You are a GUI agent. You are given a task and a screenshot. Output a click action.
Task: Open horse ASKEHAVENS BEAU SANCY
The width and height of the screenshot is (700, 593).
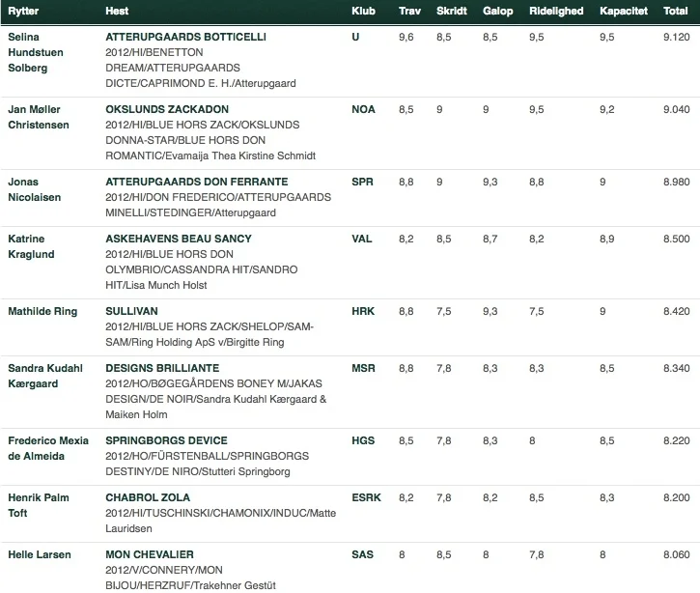[179, 239]
